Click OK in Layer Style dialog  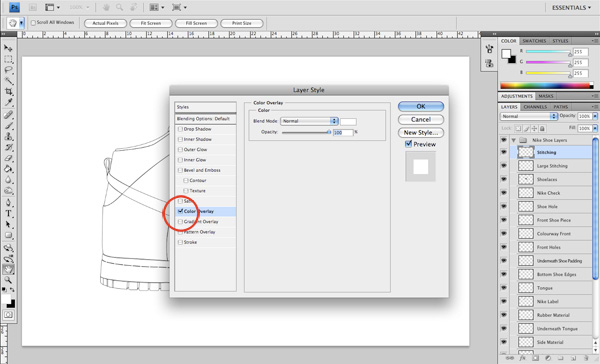tap(421, 106)
